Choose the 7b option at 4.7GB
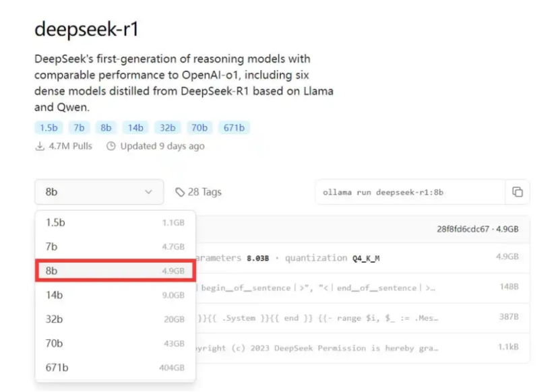 coord(115,247)
